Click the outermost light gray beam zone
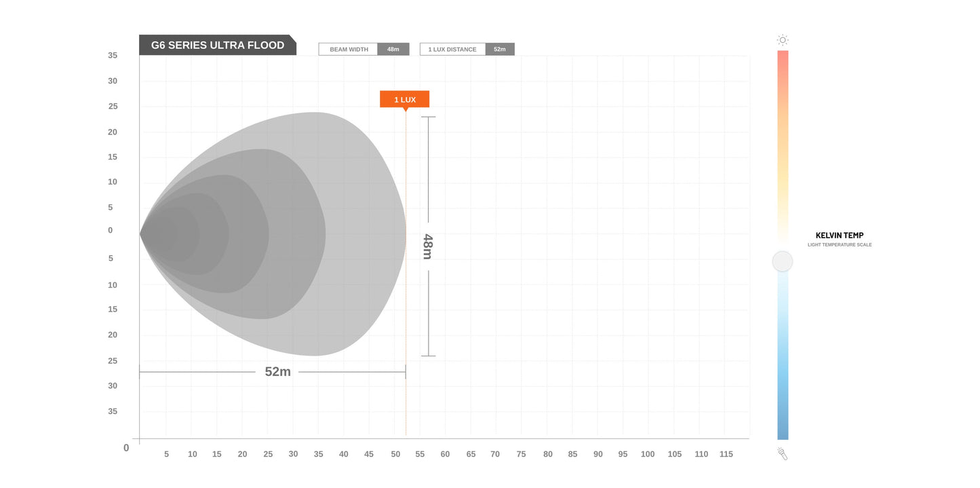The width and height of the screenshot is (980, 488). (x=366, y=234)
